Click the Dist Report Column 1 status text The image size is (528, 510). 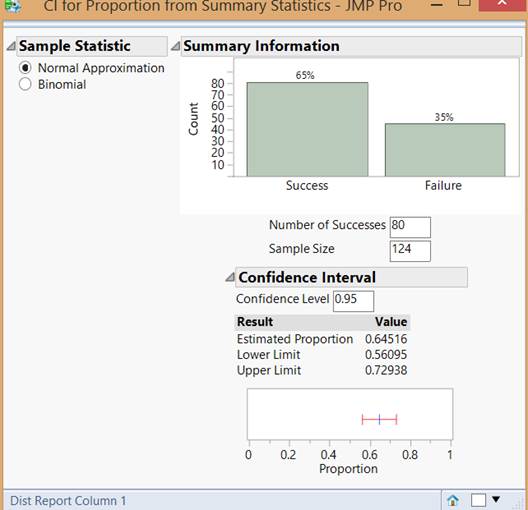[68, 501]
